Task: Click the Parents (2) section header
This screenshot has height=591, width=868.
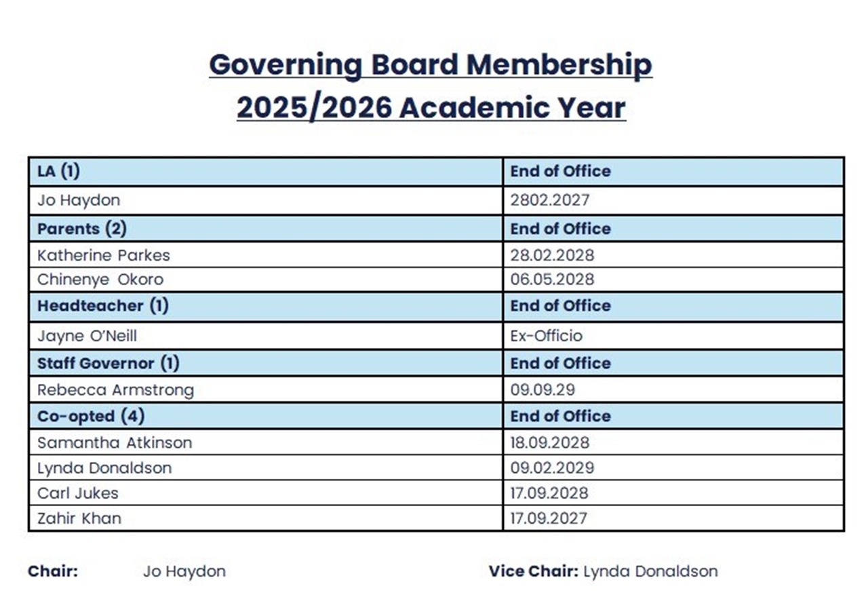Action: [x=82, y=229]
